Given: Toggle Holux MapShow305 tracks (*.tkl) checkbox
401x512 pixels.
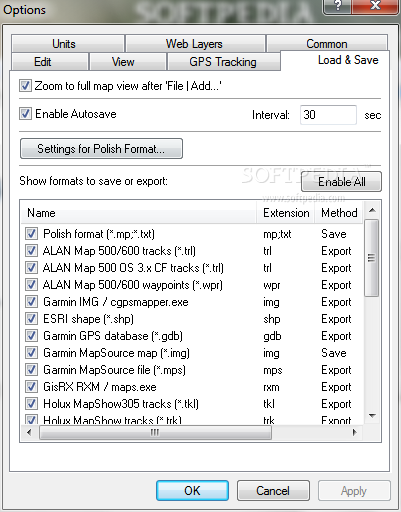Looking at the screenshot, I should 31,404.
